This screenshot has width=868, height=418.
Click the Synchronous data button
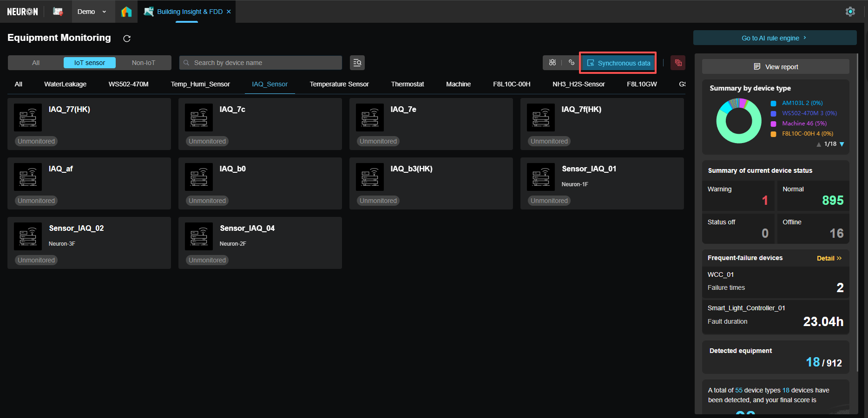click(618, 63)
